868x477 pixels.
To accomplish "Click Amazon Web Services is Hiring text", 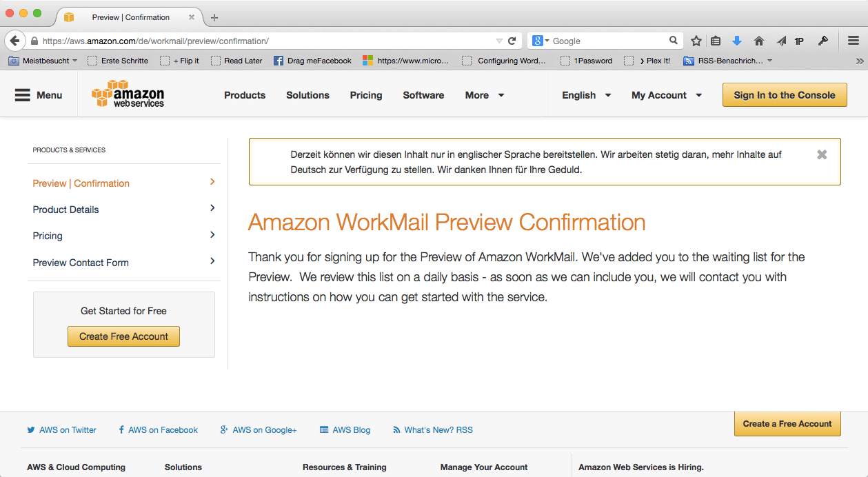I will 641,467.
